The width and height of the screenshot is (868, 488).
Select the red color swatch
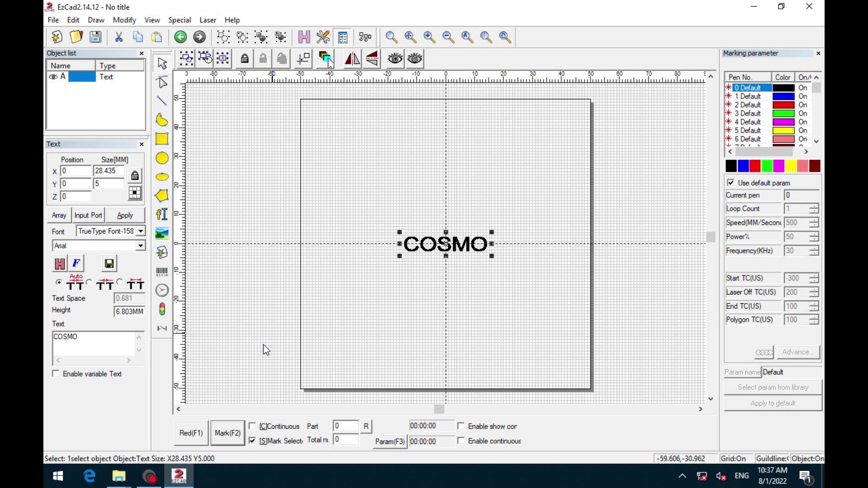755,166
